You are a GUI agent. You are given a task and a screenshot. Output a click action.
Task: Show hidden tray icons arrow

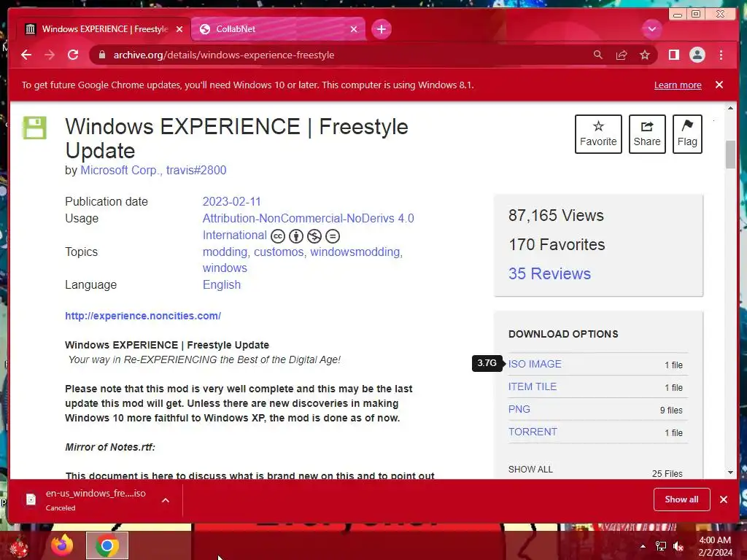643,547
